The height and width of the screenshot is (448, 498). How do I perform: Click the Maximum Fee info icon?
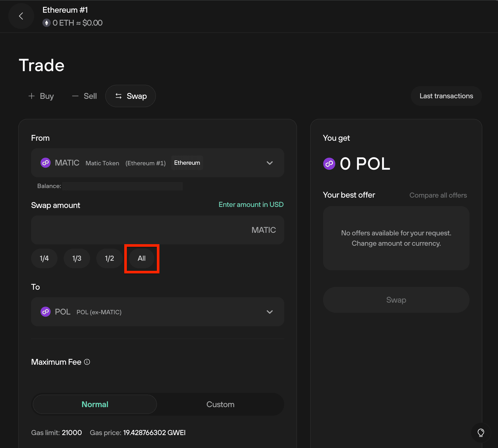point(87,362)
